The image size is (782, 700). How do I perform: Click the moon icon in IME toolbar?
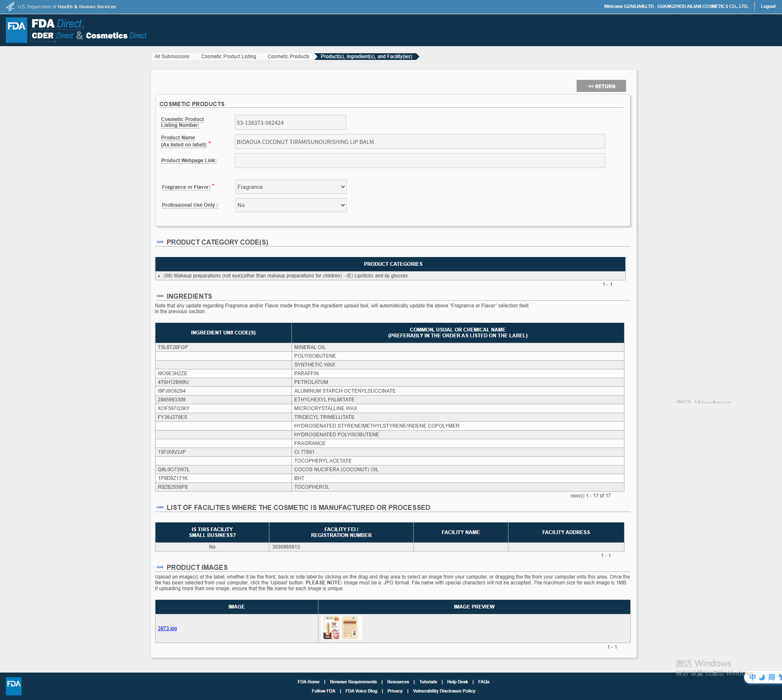[762, 677]
